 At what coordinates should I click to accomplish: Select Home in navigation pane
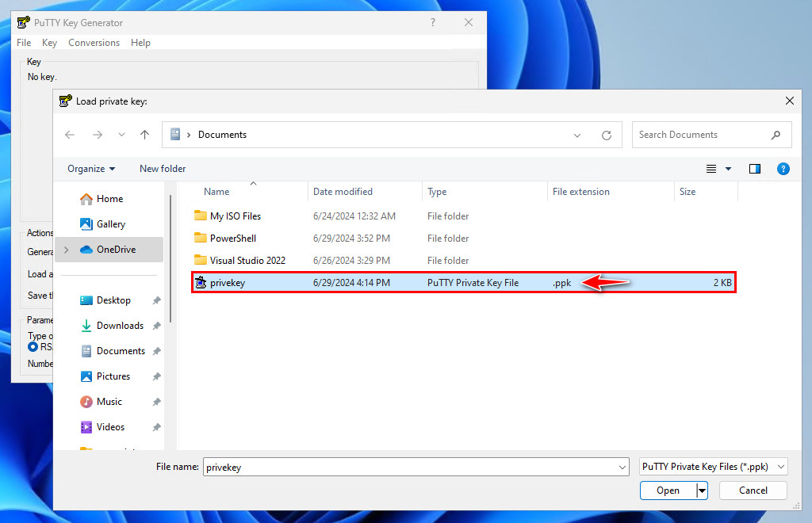tap(109, 199)
